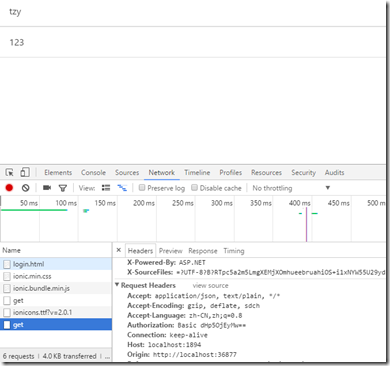Switch to large request rows view icon

pos(106,188)
